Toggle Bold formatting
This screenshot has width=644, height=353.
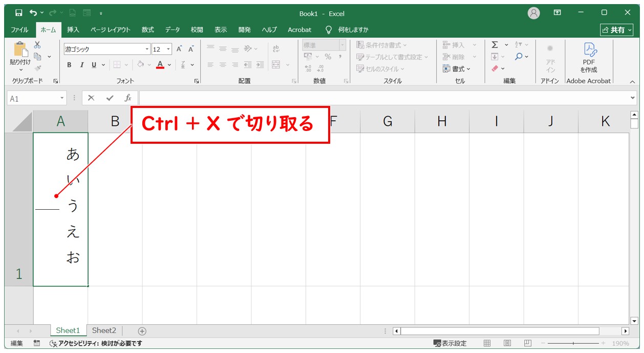coord(69,65)
